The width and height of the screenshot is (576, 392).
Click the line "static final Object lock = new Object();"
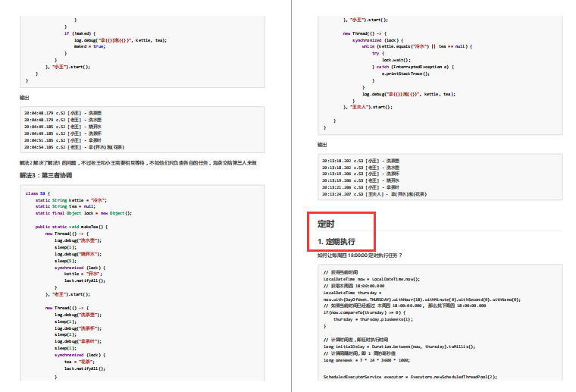83,213
